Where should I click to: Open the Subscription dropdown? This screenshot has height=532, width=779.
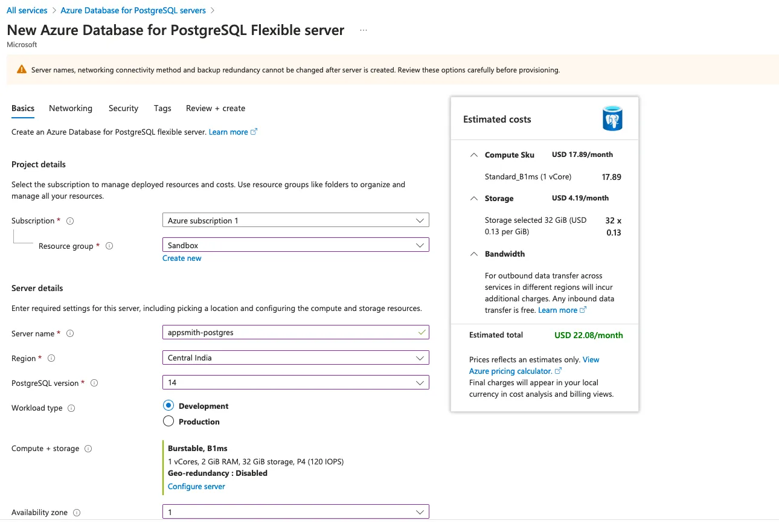coord(295,220)
